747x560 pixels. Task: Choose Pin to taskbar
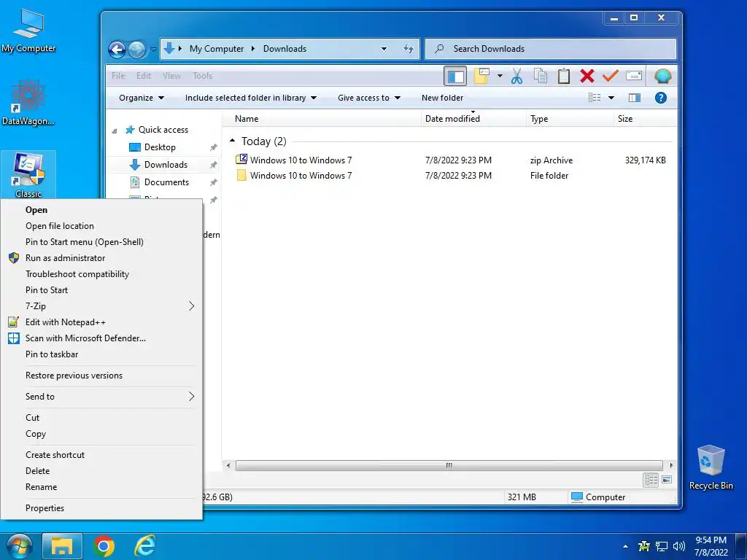[x=101, y=354]
